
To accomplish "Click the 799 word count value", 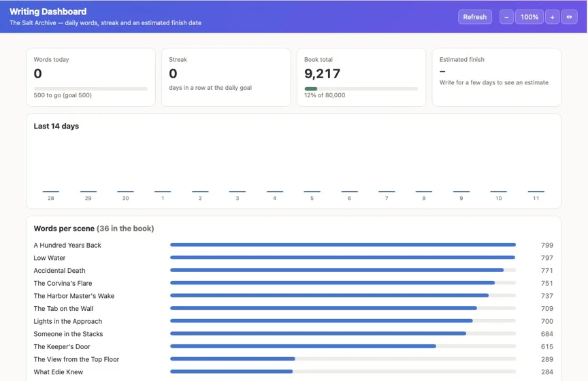I will point(547,245).
